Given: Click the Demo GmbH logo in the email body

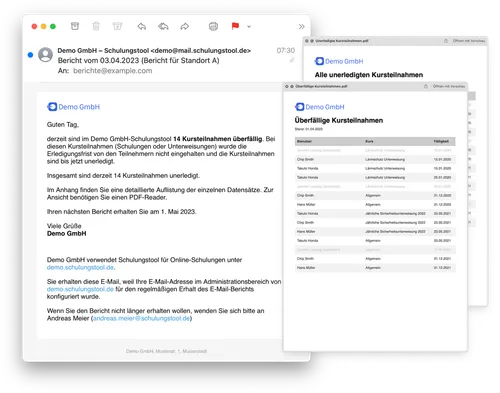Looking at the screenshot, I should click(74, 107).
